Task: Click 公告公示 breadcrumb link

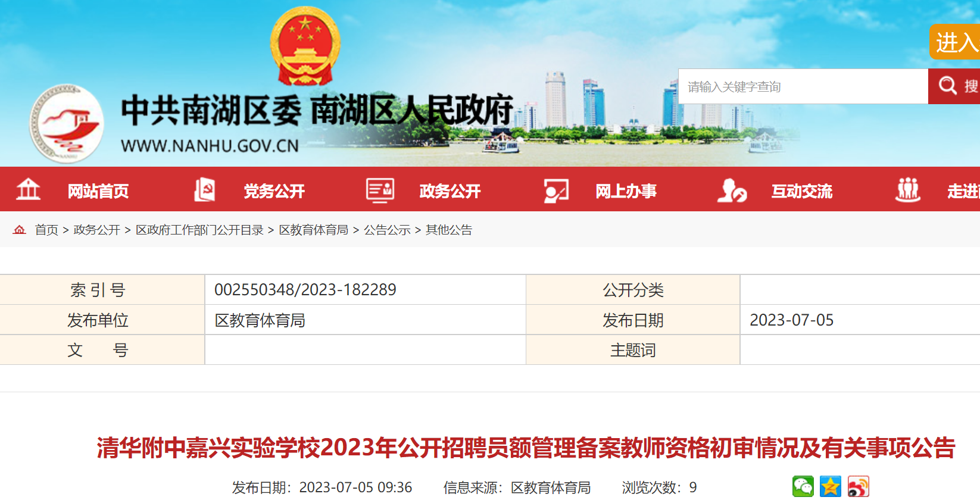Action: [x=387, y=230]
